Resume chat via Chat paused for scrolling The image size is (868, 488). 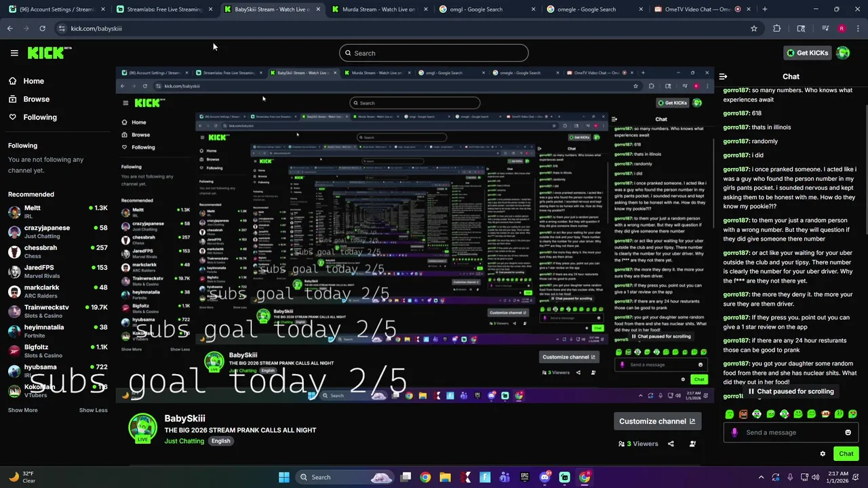click(791, 392)
